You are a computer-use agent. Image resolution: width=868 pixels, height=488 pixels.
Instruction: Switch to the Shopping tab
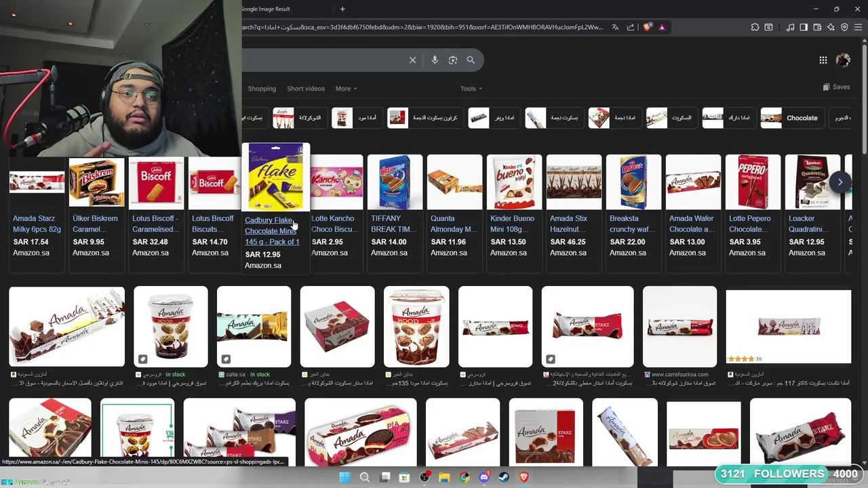[262, 89]
